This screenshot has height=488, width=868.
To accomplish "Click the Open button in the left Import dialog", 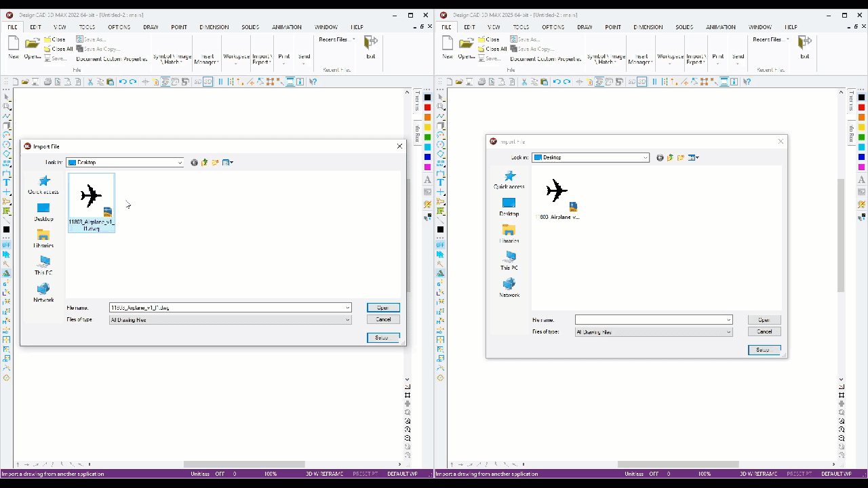I will (x=383, y=308).
